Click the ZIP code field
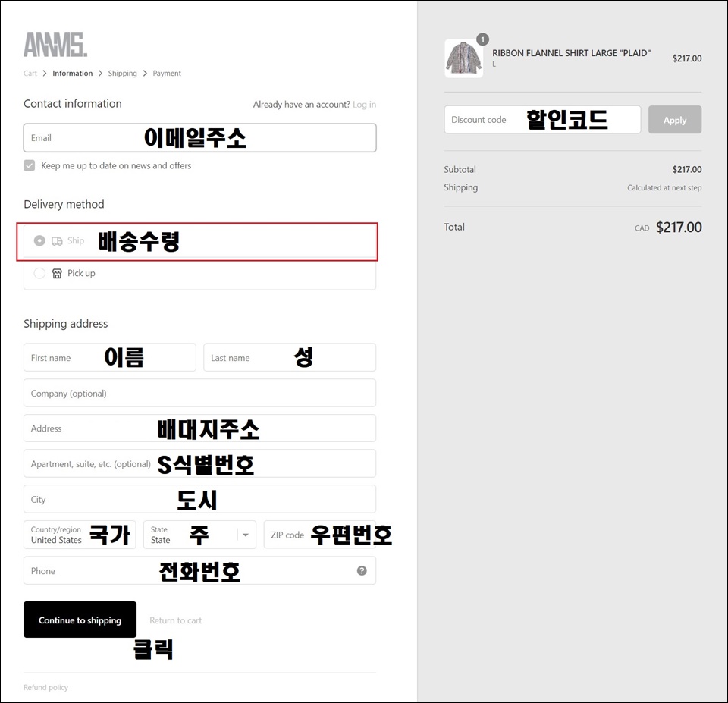728x703 pixels. point(320,535)
